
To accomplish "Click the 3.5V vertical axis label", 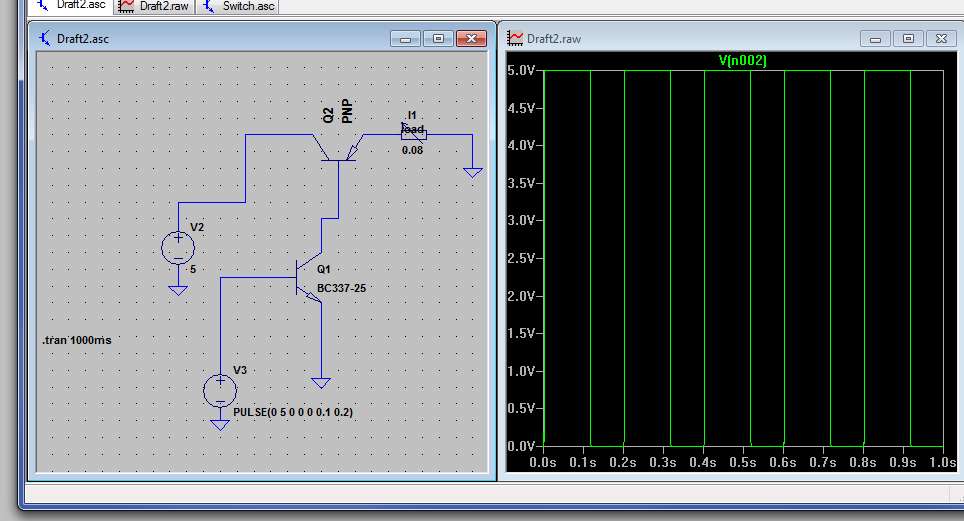I will click(x=521, y=183).
